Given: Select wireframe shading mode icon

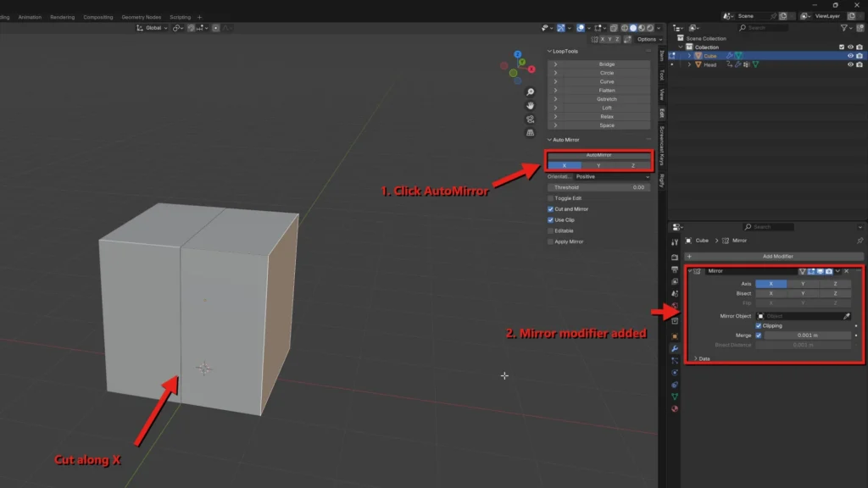Looking at the screenshot, I should [625, 28].
